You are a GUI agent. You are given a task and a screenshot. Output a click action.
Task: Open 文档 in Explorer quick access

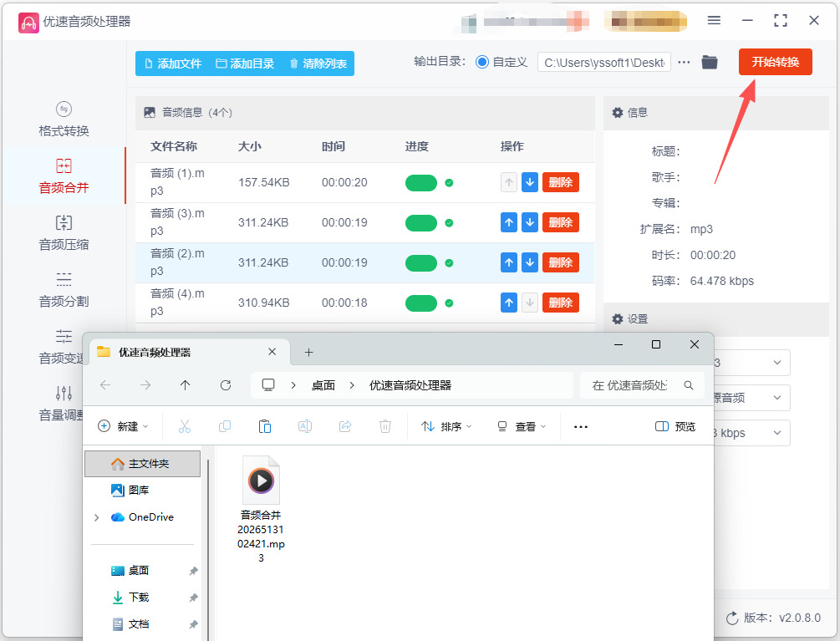click(x=130, y=623)
